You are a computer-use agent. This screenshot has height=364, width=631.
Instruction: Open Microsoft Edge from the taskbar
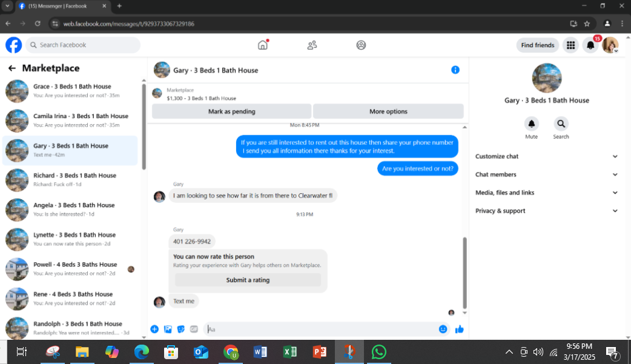[x=141, y=352]
